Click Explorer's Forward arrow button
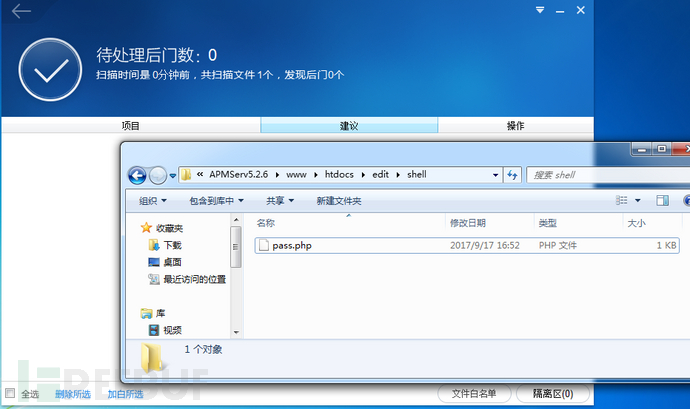This screenshot has width=690, height=409. coord(157,176)
